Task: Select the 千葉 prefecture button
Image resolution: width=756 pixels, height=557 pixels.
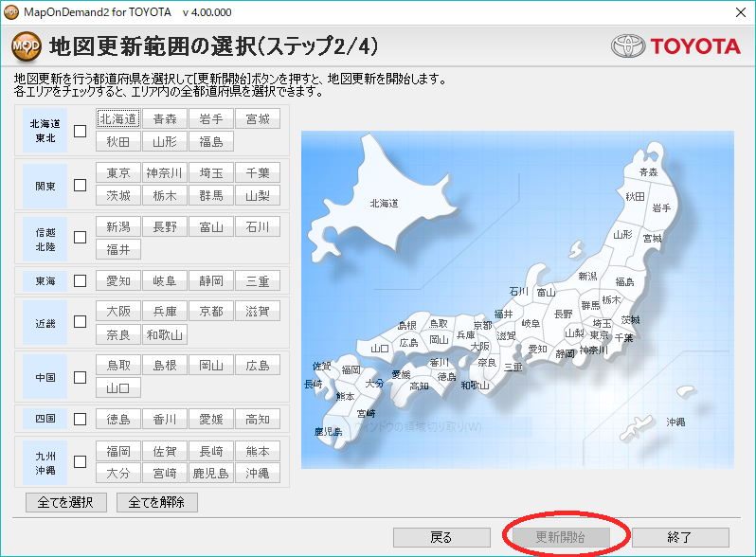Action: (x=258, y=172)
